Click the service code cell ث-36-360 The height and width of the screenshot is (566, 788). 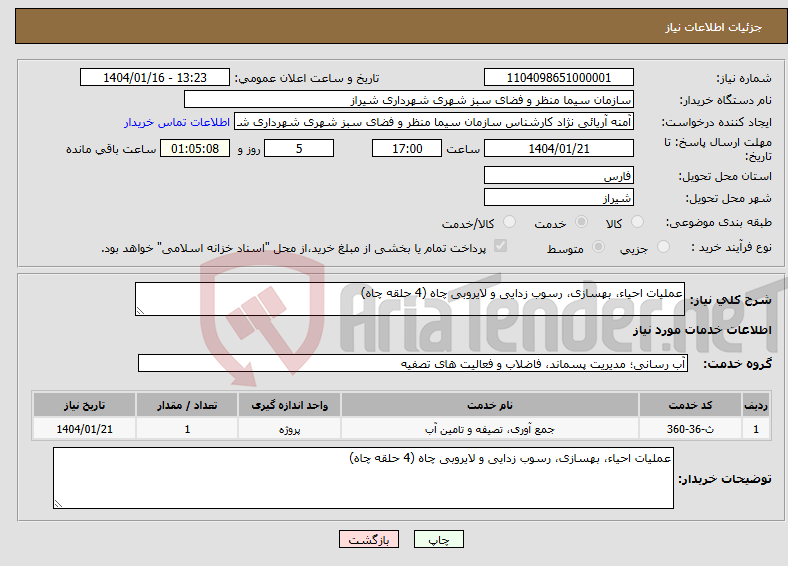coord(690,429)
